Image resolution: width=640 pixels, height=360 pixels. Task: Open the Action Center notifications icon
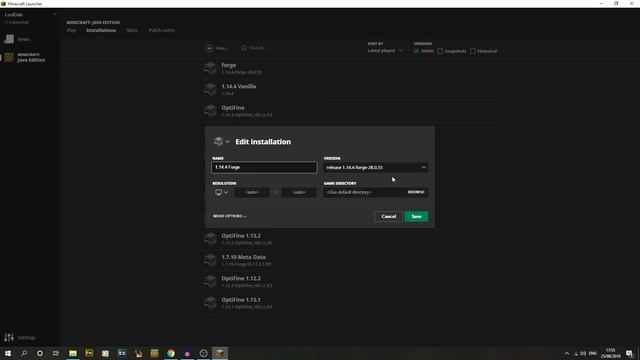pyautogui.click(x=629, y=353)
